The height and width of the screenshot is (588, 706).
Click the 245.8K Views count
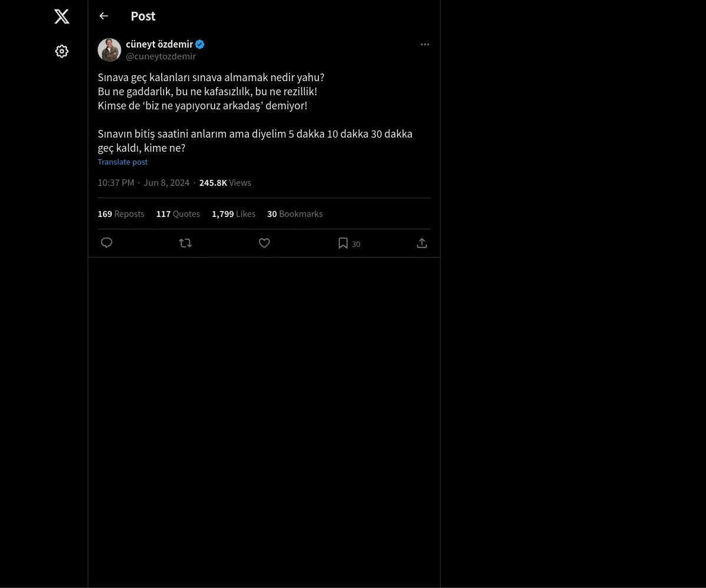tap(225, 183)
